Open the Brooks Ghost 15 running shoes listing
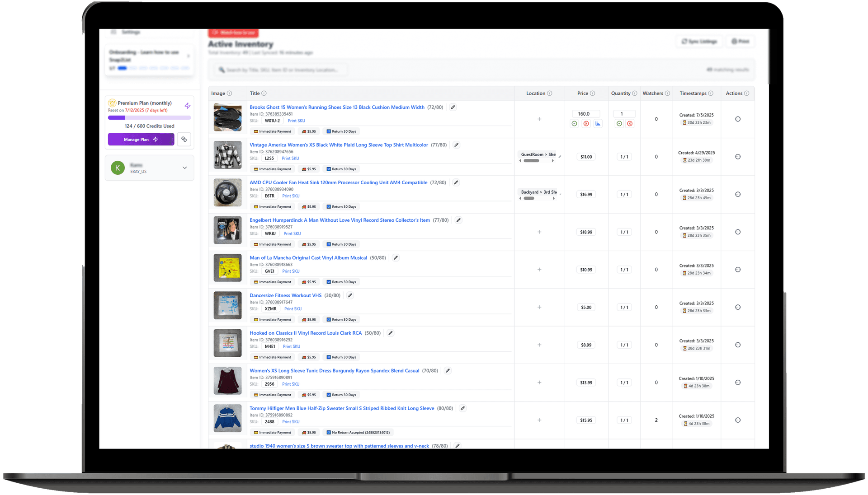This screenshot has width=868, height=495. pos(337,107)
